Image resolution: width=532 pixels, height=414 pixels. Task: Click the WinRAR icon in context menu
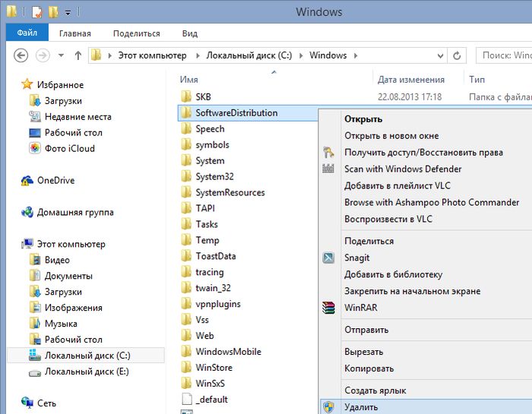[x=328, y=308]
